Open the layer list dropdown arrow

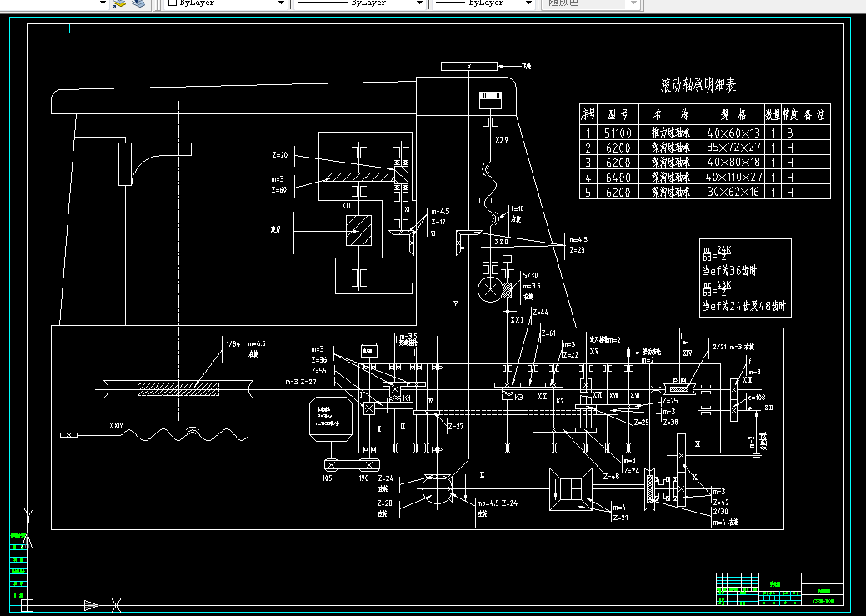point(103,3)
